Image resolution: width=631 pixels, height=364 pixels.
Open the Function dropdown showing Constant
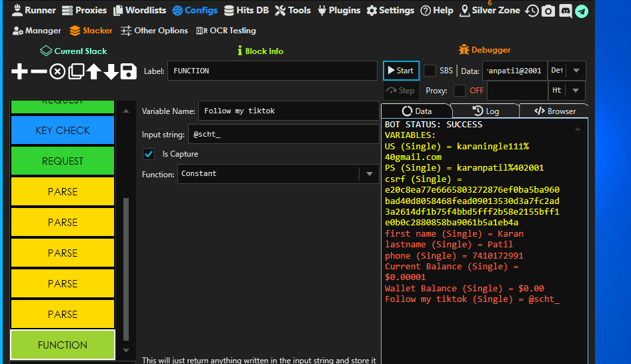tap(278, 174)
